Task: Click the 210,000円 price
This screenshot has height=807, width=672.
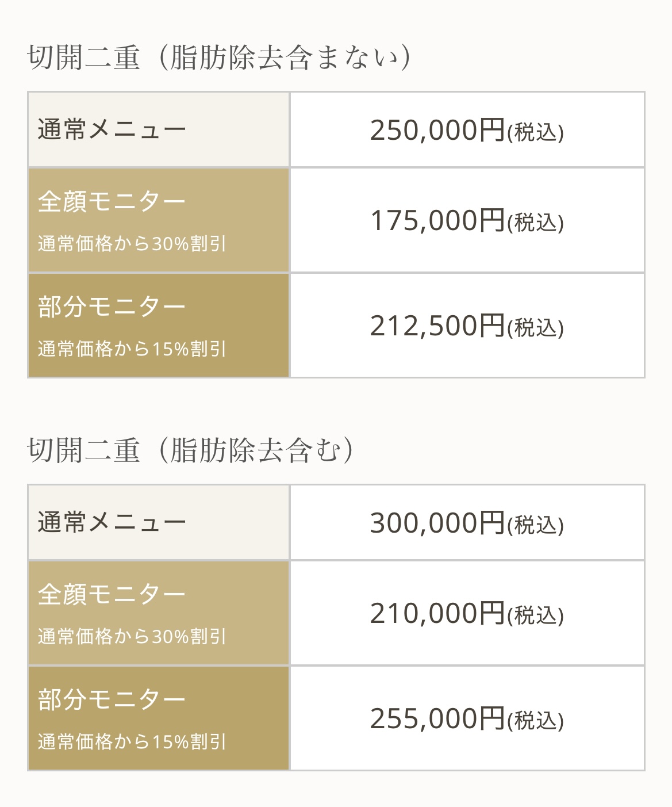Action: pyautogui.click(x=437, y=614)
